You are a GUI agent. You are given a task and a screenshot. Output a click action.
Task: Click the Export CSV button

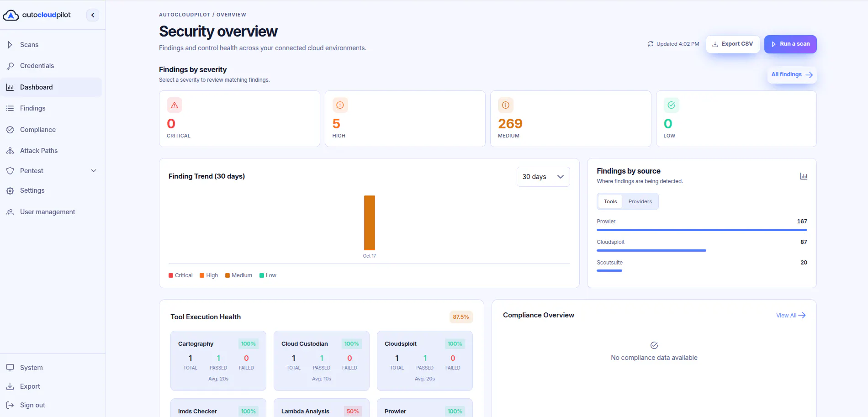[733, 44]
